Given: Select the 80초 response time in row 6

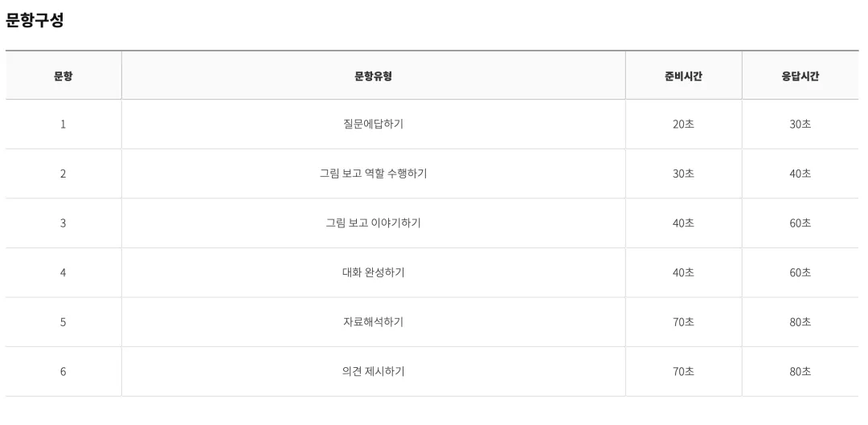Looking at the screenshot, I should point(800,371).
